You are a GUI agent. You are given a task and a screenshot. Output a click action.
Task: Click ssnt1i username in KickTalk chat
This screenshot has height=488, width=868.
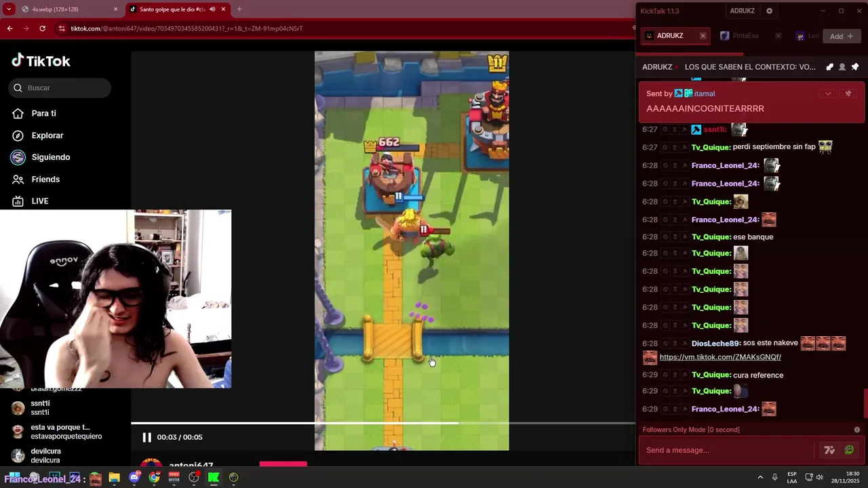(715, 129)
